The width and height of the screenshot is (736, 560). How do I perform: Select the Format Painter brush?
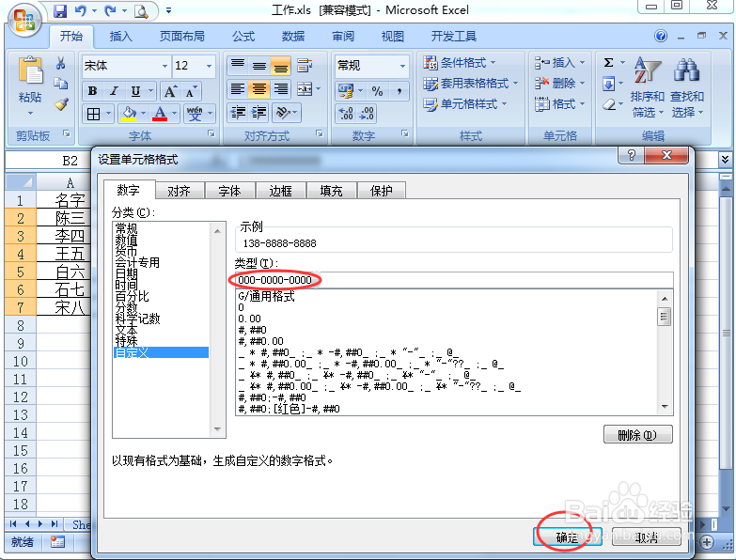tap(61, 104)
